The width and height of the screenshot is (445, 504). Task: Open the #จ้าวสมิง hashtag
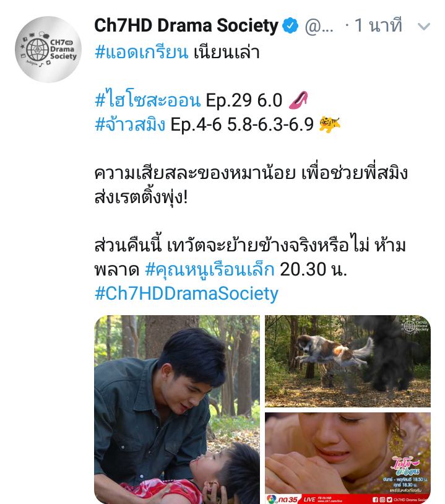[x=130, y=124]
